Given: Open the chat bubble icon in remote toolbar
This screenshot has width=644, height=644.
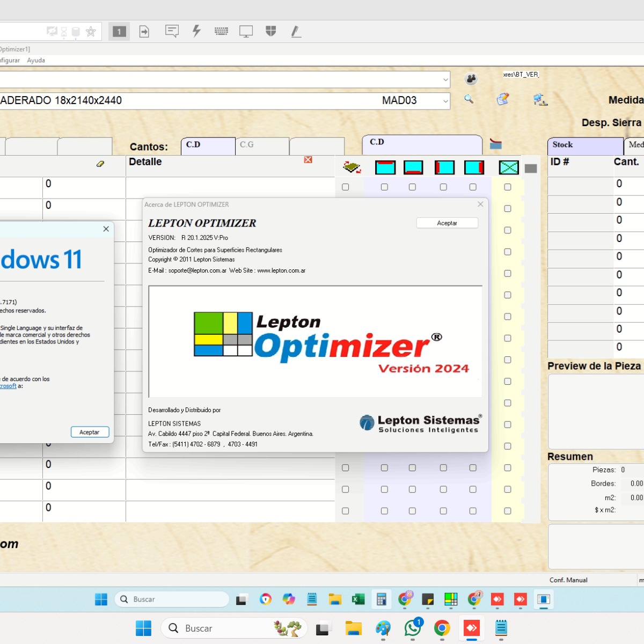Looking at the screenshot, I should tap(172, 31).
